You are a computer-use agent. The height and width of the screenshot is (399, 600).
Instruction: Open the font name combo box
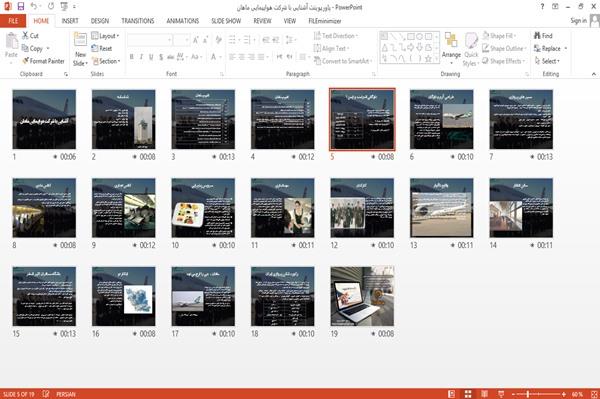tap(149, 40)
